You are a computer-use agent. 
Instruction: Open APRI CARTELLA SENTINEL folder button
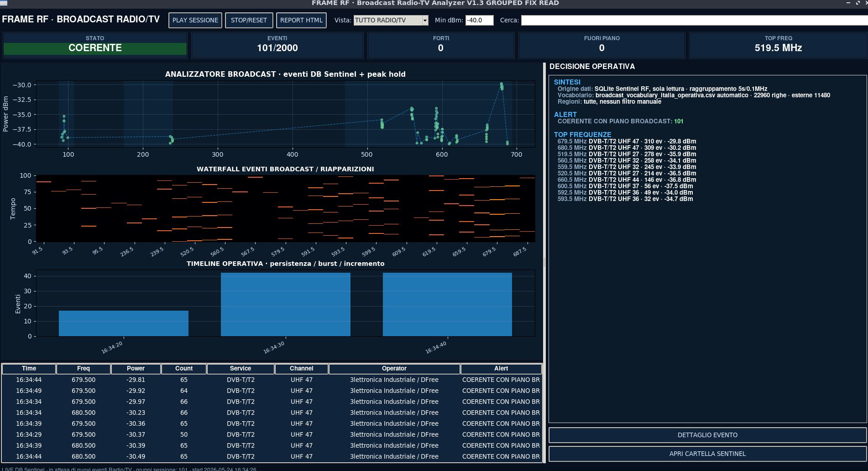click(707, 454)
